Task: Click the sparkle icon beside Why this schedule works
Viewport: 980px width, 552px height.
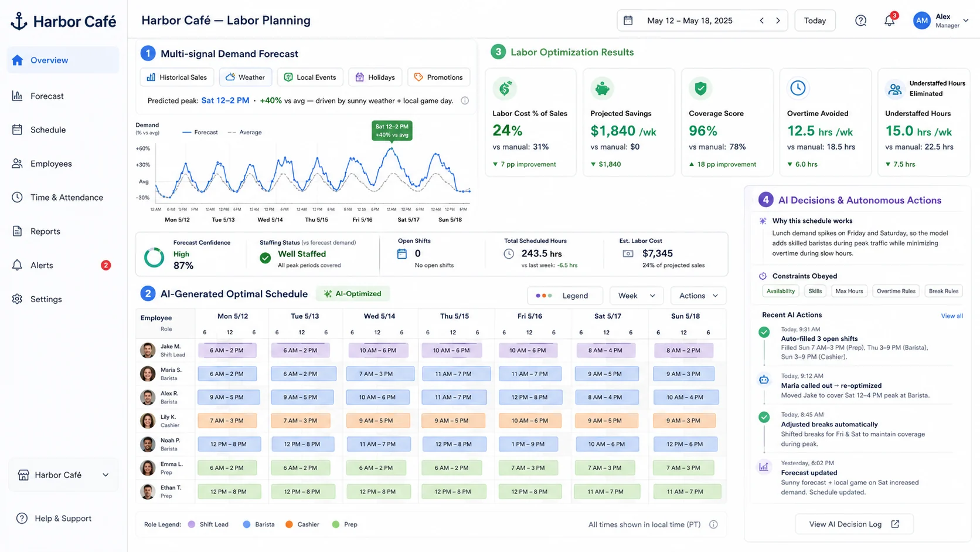Action: coord(763,221)
